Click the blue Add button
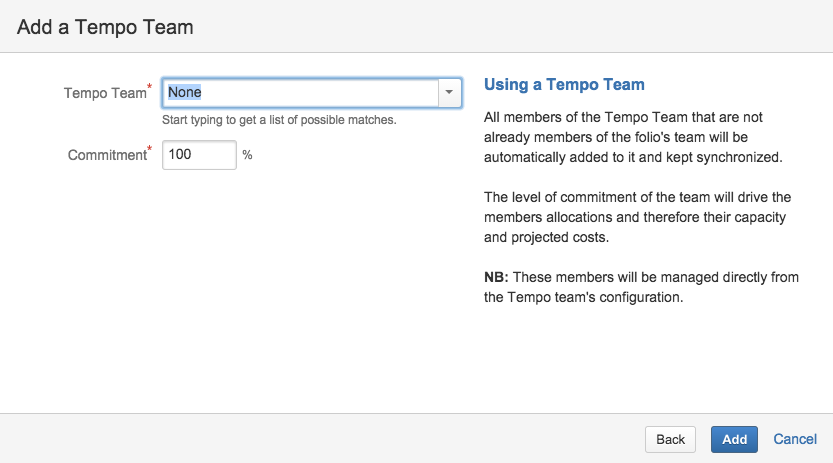The width and height of the screenshot is (833, 463). pyautogui.click(x=734, y=439)
